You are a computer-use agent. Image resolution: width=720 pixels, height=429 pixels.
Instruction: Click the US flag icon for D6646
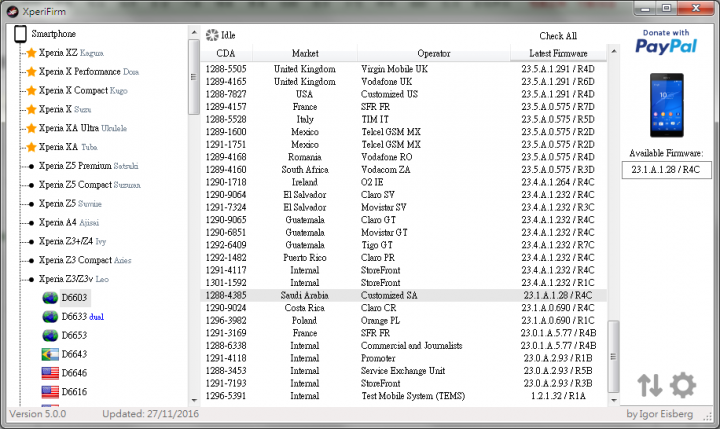click(x=50, y=373)
